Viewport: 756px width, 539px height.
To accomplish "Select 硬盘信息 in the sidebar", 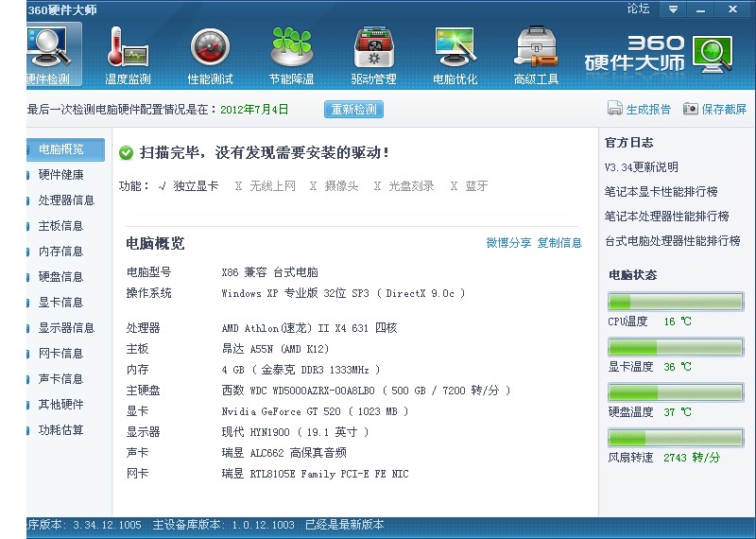I will click(x=60, y=277).
